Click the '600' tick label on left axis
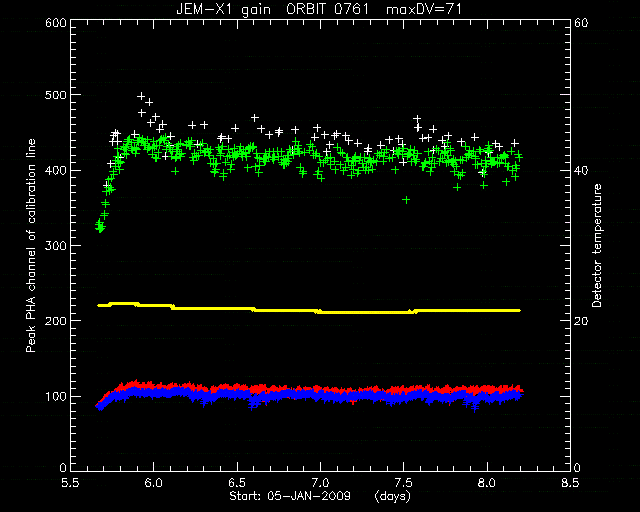This screenshot has width=640, height=512. 56,22
